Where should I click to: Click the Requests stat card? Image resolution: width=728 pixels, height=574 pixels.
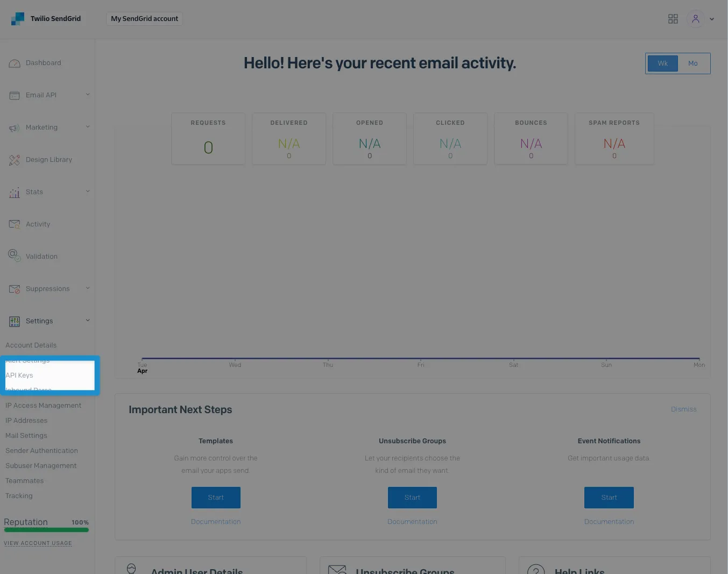coord(208,139)
